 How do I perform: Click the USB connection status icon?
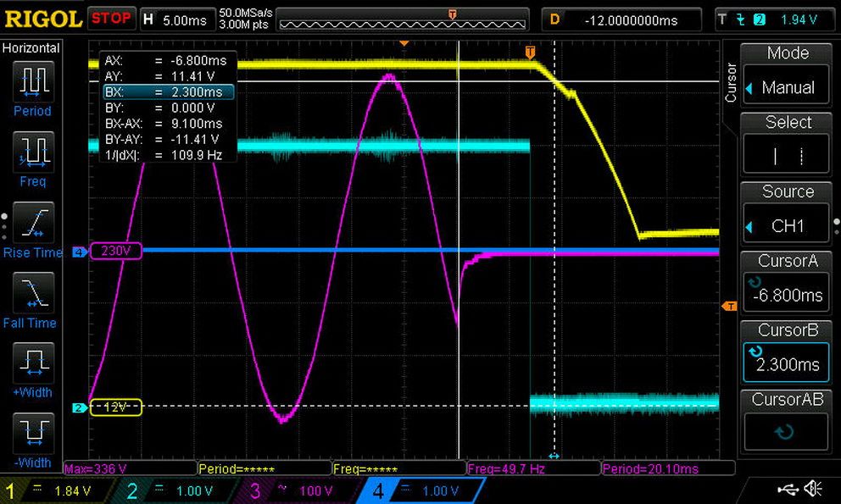(x=788, y=489)
